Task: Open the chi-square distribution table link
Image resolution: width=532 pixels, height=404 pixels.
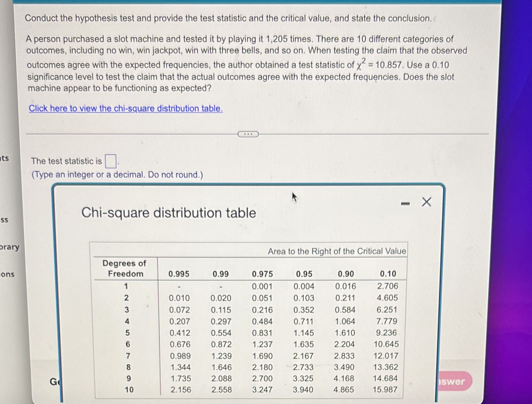Action: coord(125,108)
